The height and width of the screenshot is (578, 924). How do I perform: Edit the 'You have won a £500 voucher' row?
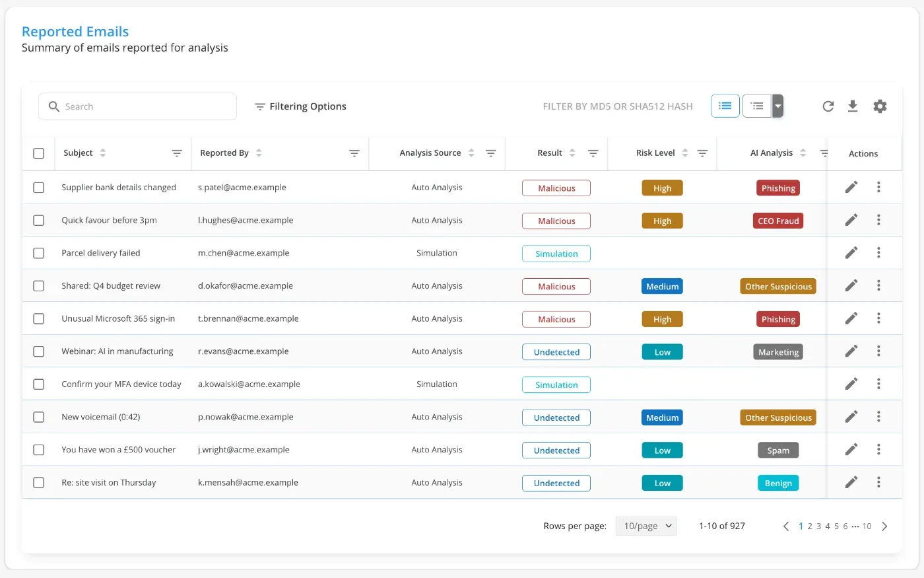(851, 449)
